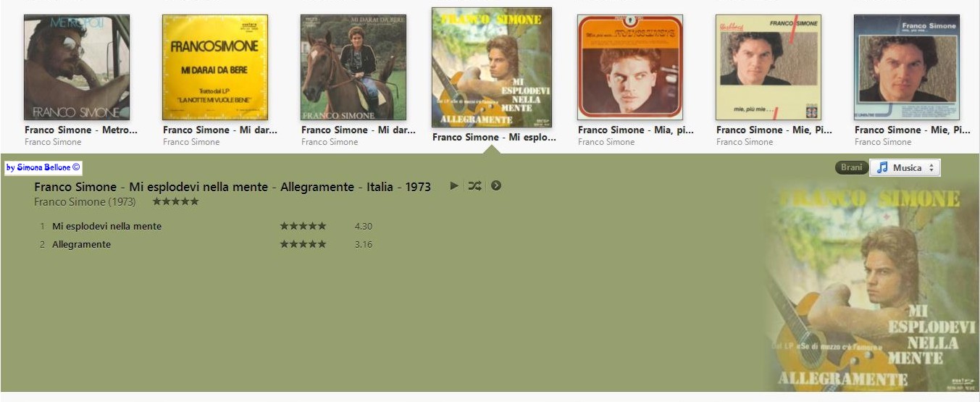Screen dimensions: 980x402
Task: Open the cream-colored Mie, più mie album
Action: [x=768, y=67]
